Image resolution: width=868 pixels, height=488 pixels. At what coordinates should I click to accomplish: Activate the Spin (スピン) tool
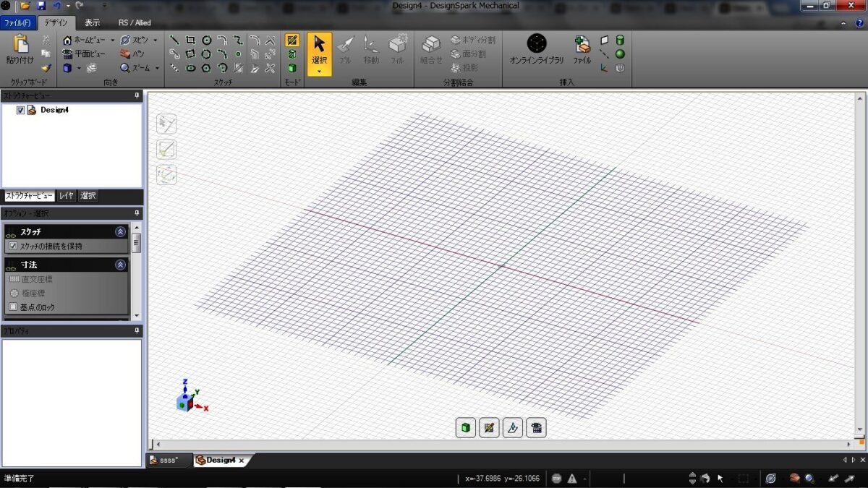135,40
